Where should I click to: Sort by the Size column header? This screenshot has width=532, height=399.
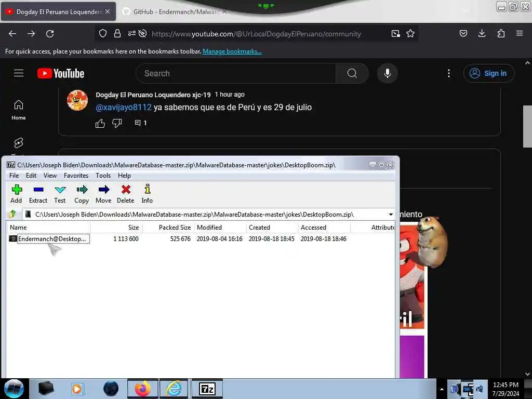tap(117, 228)
